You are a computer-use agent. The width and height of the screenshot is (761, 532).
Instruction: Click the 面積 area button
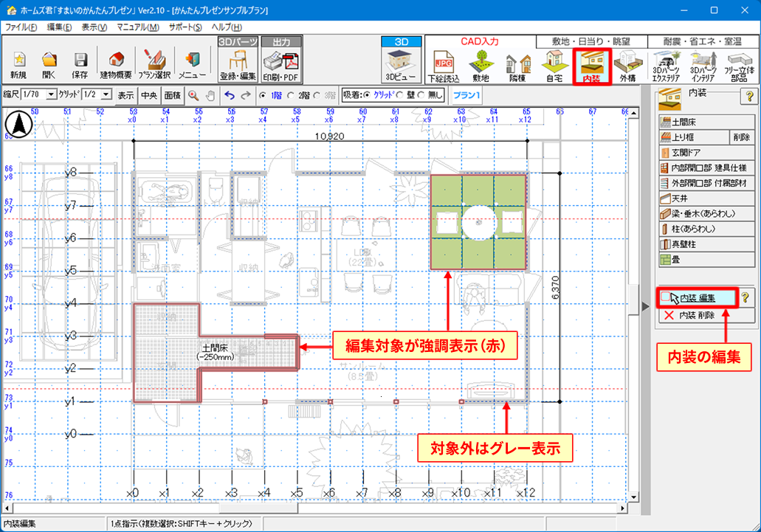tap(172, 95)
